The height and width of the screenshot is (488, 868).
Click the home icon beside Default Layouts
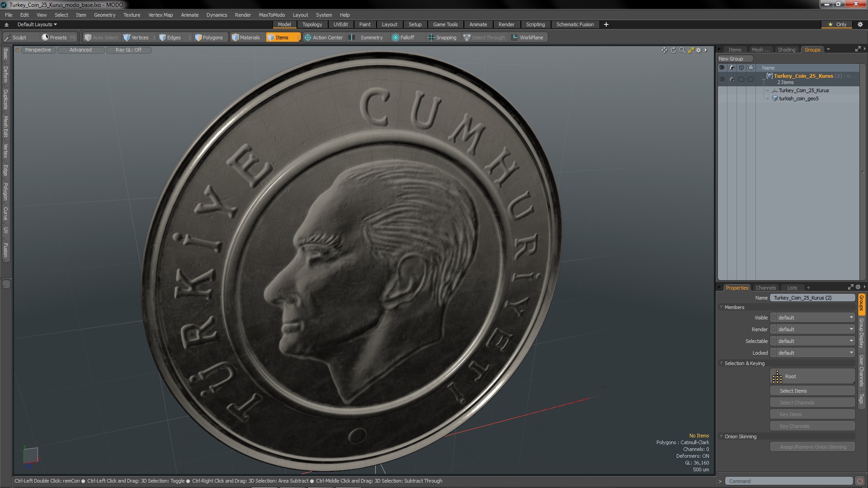[x=6, y=24]
